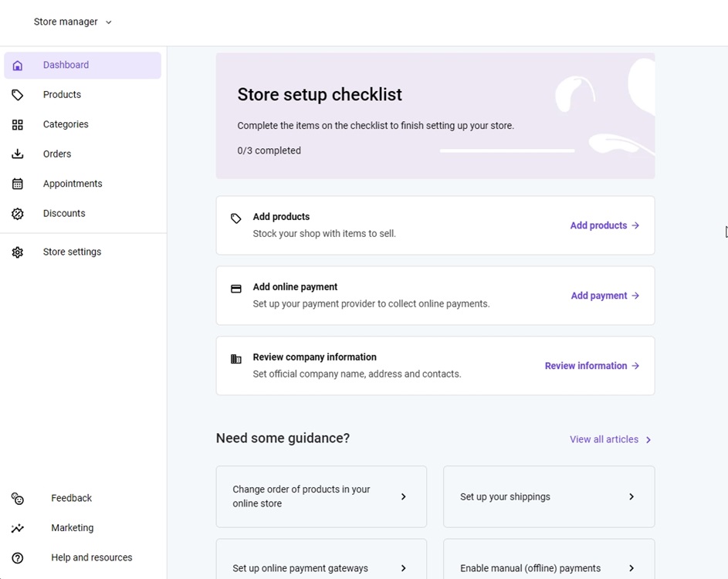Click the Products tag icon in sidebar
Screen dimensions: 728x579
[17, 94]
